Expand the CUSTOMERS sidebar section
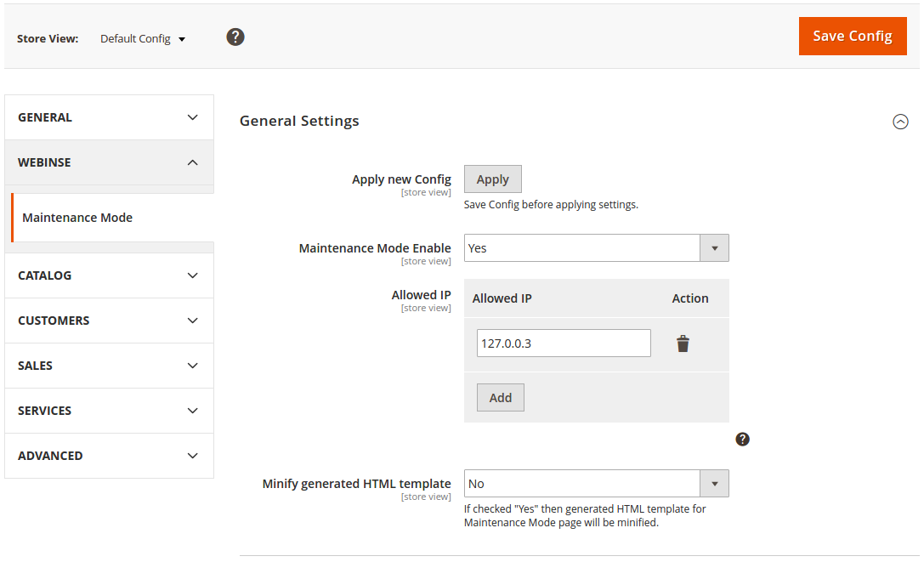 tap(109, 321)
